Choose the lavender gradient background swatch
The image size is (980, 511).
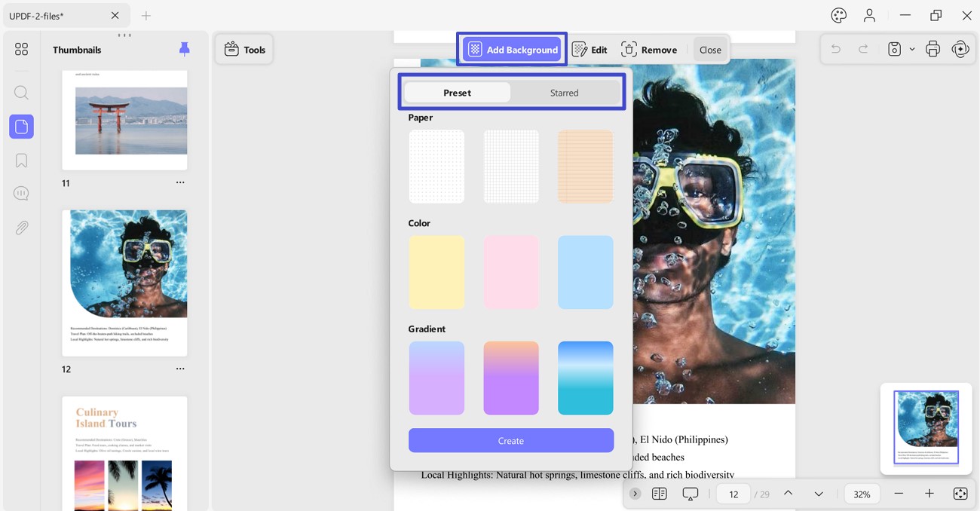[x=436, y=378]
